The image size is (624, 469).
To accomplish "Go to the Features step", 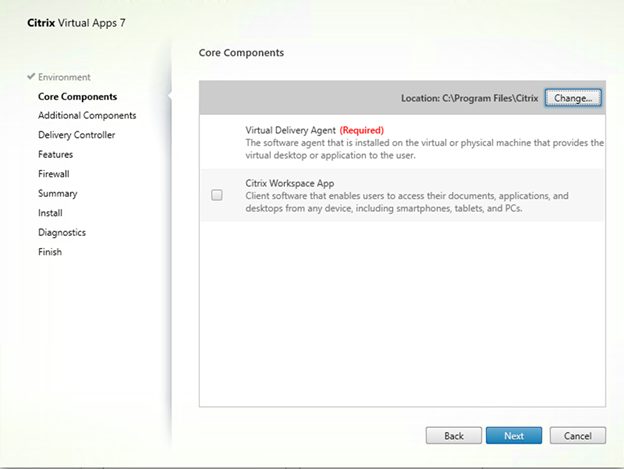I will pos(55,154).
